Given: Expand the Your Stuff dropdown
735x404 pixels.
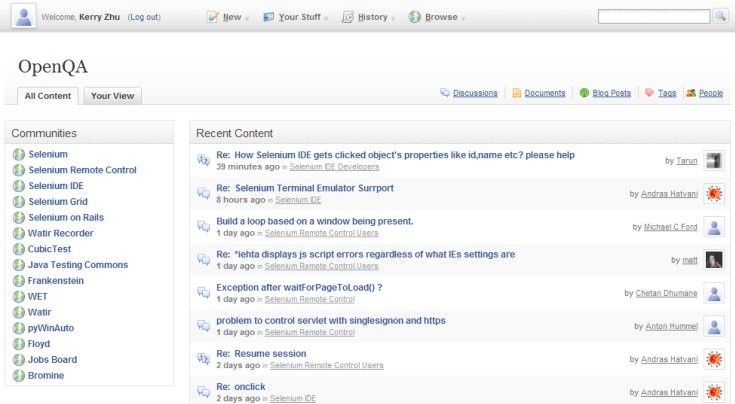Looking at the screenshot, I should (x=298, y=17).
